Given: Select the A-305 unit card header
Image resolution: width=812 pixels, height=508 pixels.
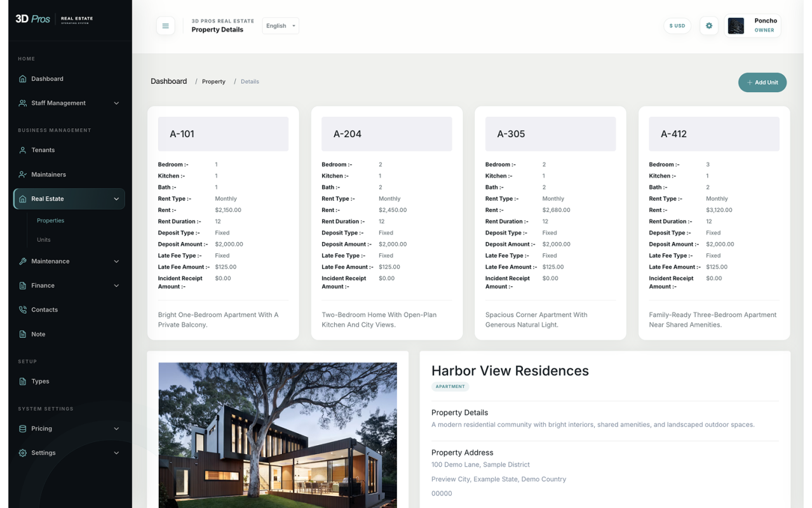Looking at the screenshot, I should (550, 134).
